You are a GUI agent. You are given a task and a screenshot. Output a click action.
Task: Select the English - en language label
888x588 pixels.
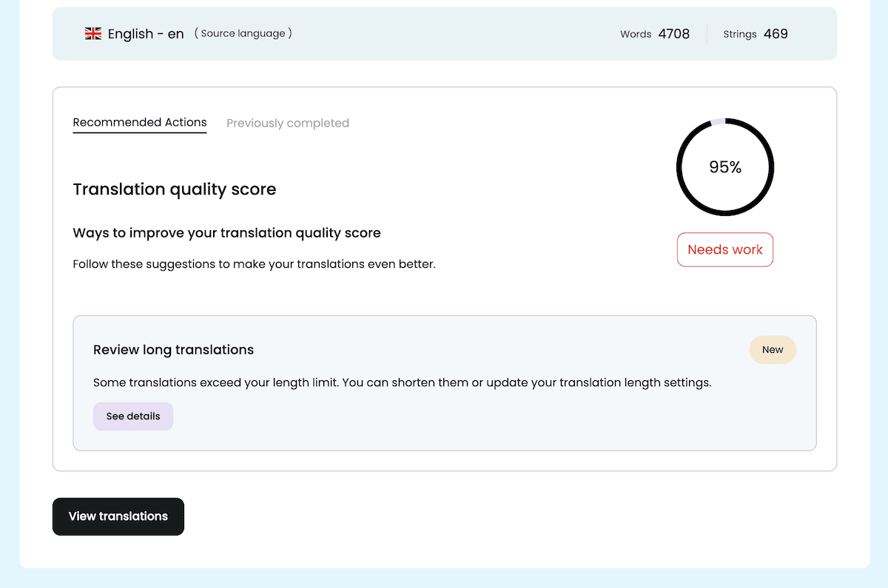tap(146, 34)
